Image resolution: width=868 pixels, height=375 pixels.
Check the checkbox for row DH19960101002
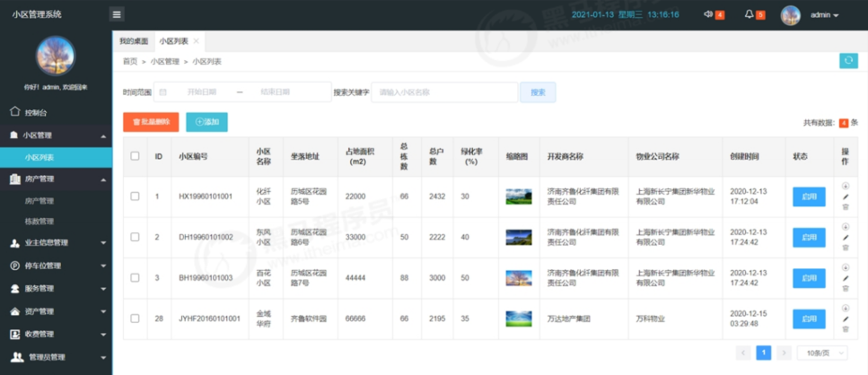[x=135, y=237]
